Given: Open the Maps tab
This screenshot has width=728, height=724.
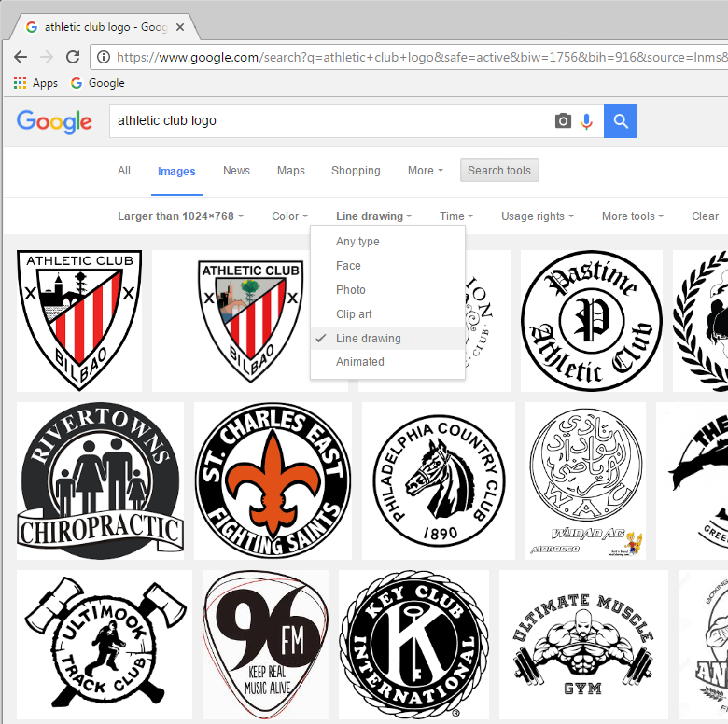Looking at the screenshot, I should [291, 171].
